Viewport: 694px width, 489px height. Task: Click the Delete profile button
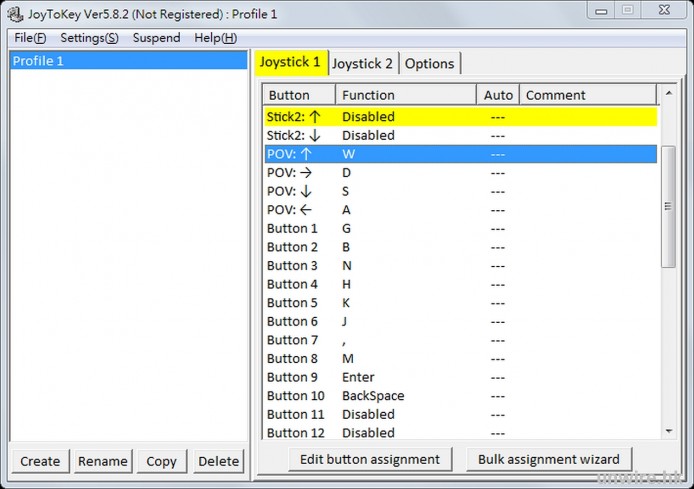click(218, 461)
